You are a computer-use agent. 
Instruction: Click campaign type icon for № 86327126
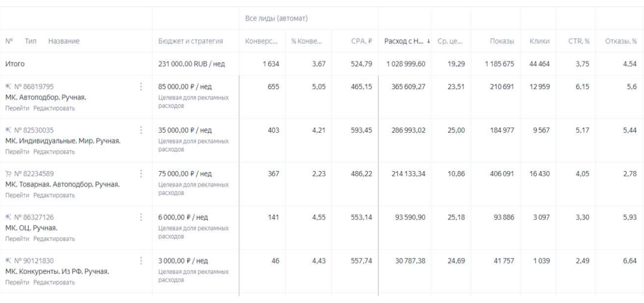coord(8,217)
